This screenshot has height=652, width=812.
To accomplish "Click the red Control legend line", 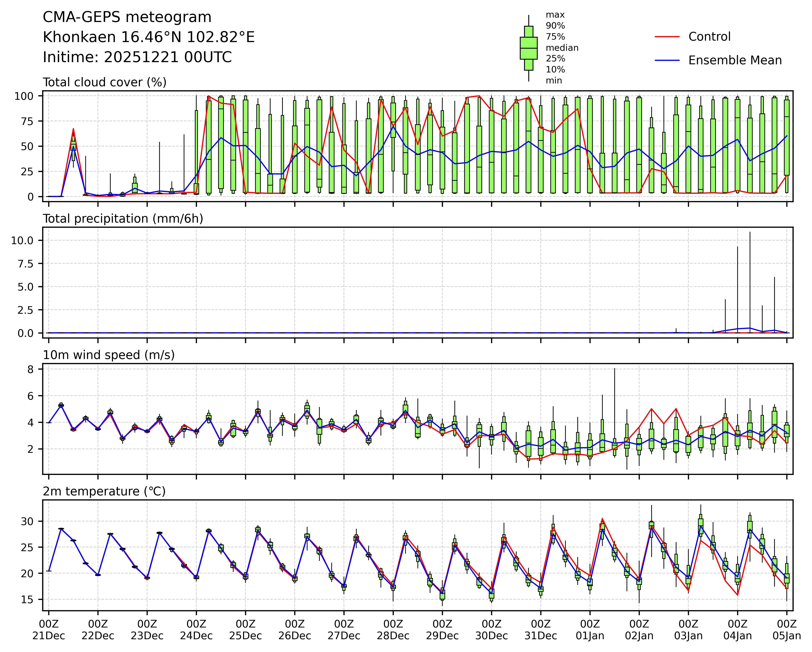I will 667,37.
